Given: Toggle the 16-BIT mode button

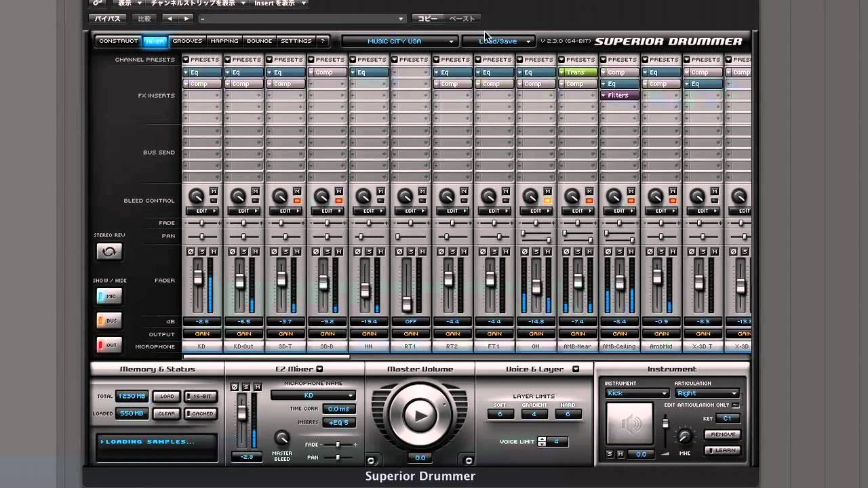Looking at the screenshot, I should pyautogui.click(x=201, y=396).
